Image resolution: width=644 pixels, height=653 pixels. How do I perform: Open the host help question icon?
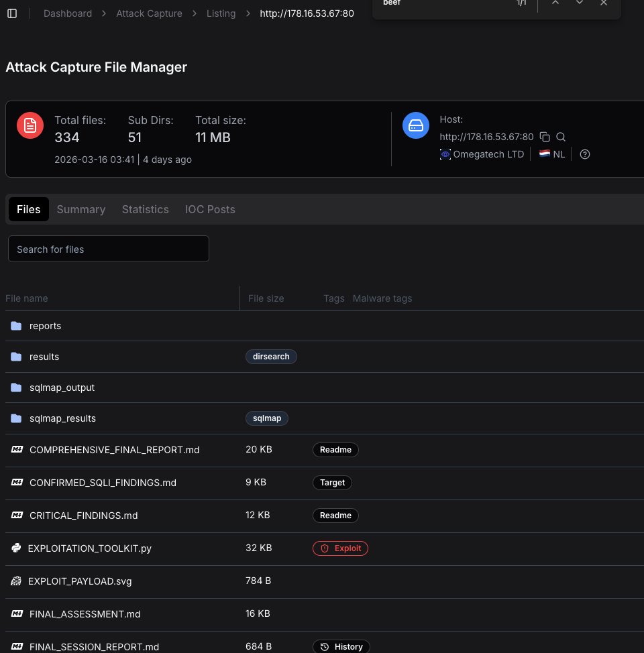coord(585,154)
